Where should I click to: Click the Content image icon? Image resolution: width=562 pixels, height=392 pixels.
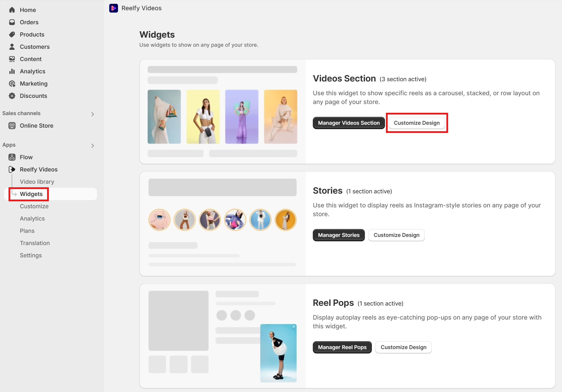(x=12, y=59)
